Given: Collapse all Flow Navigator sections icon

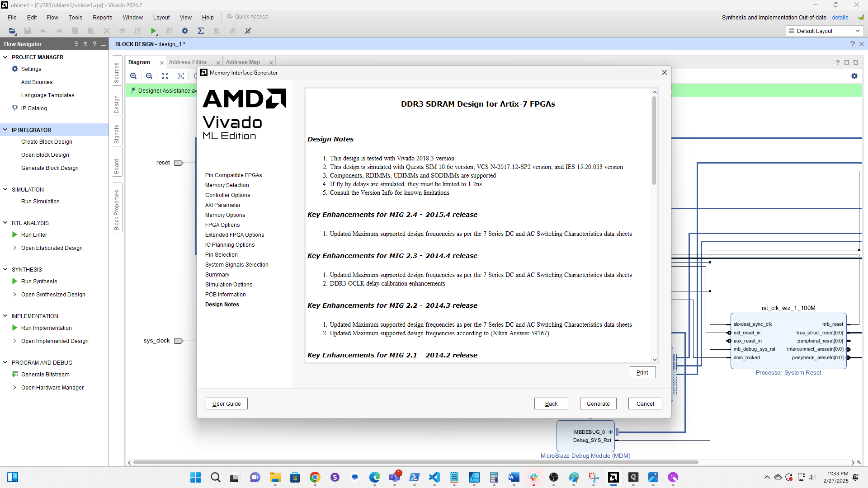Looking at the screenshot, I should point(76,44).
